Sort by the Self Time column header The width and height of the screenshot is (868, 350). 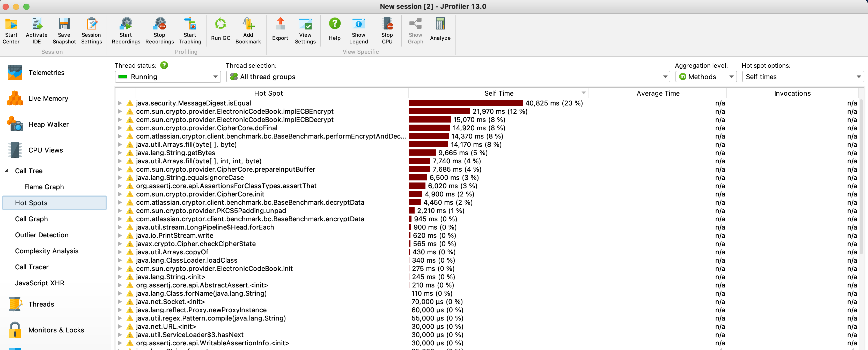[498, 93]
